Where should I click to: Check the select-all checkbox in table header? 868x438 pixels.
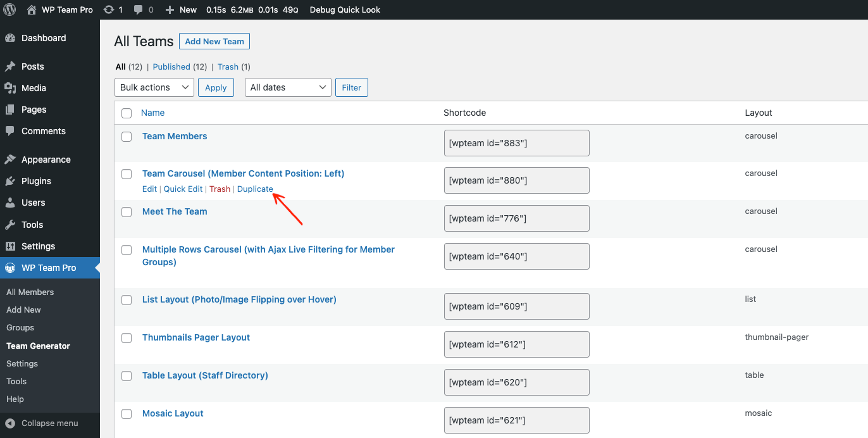pos(126,112)
